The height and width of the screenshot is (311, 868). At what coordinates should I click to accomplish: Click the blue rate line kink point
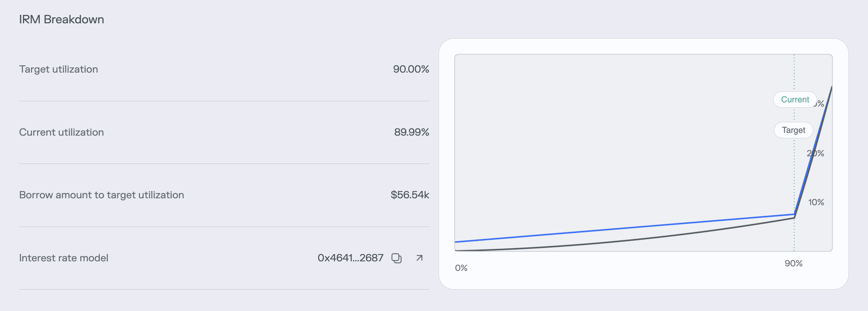794,214
